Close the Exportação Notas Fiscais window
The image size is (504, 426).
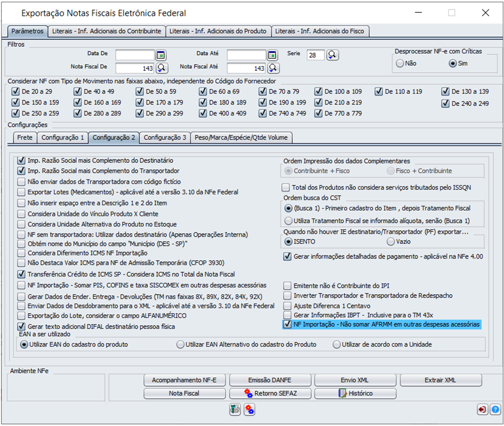(485, 12)
